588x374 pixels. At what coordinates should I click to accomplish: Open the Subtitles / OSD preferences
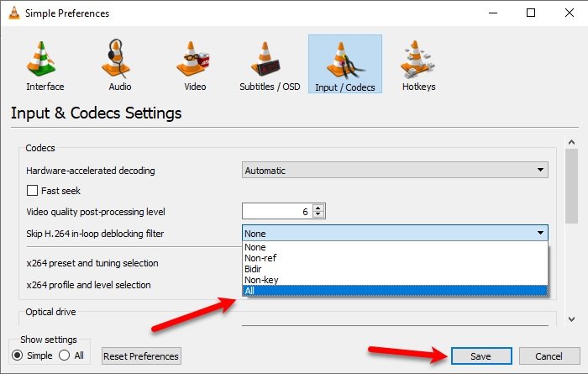coord(270,66)
